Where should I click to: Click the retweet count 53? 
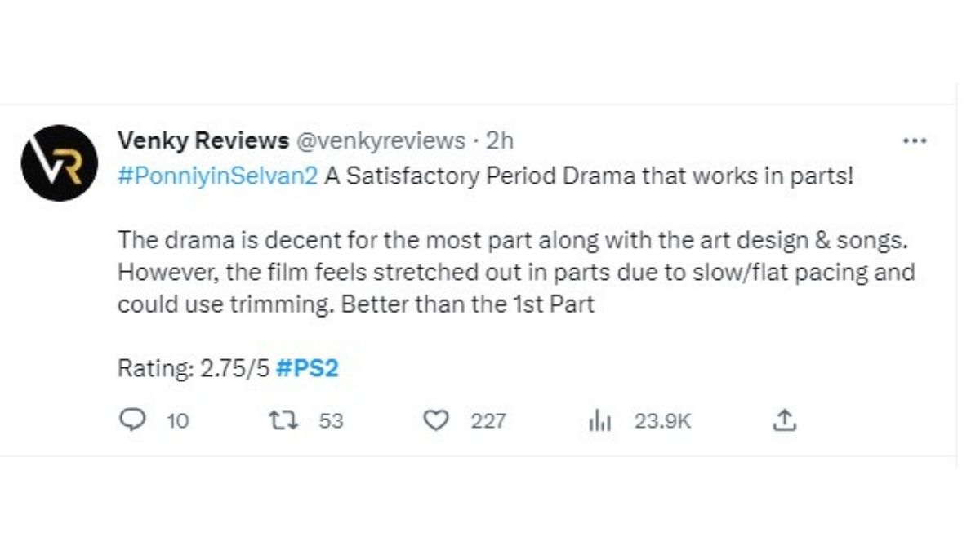[x=331, y=421]
